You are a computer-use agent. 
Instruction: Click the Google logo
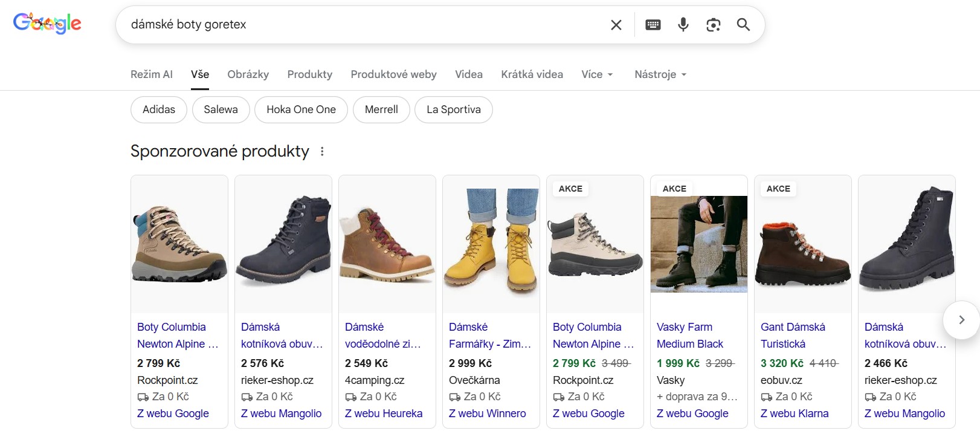pos(47,24)
